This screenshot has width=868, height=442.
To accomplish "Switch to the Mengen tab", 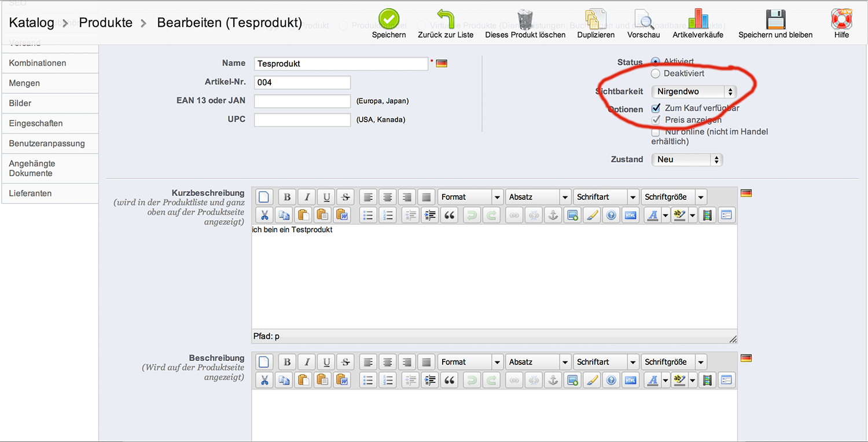I will coord(50,83).
